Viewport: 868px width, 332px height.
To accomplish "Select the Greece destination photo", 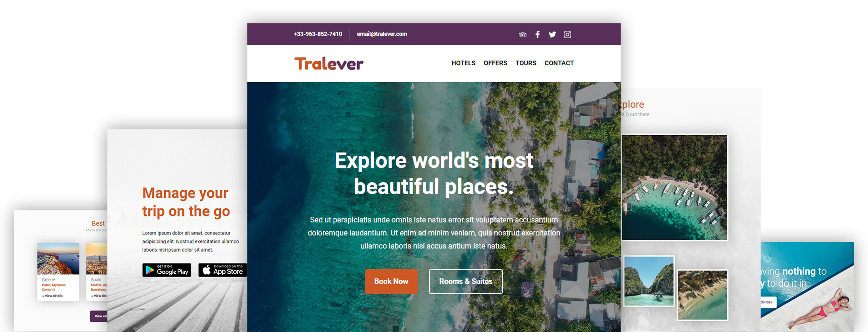I will click(58, 259).
